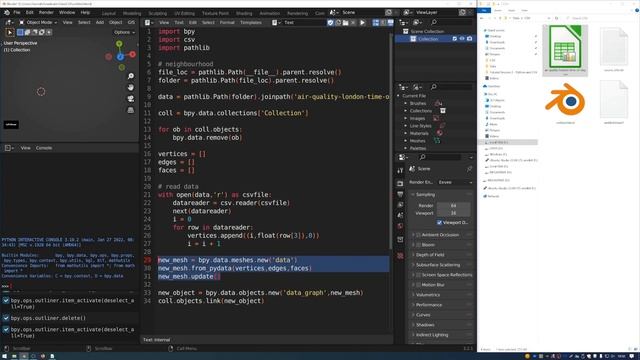Open View Layer properties tab icon
Viewport: 640px width, 360px height.
point(400,205)
